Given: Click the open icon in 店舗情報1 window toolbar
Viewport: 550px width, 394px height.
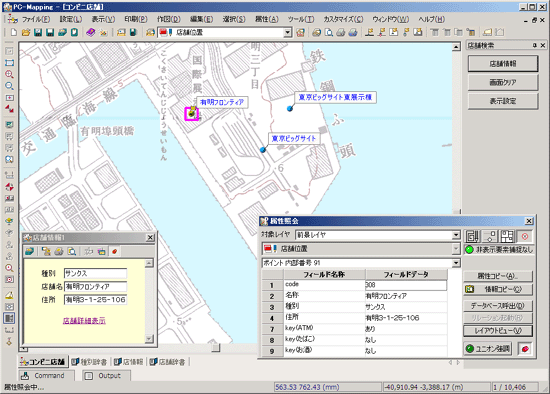Looking at the screenshot, I should 30,251.
